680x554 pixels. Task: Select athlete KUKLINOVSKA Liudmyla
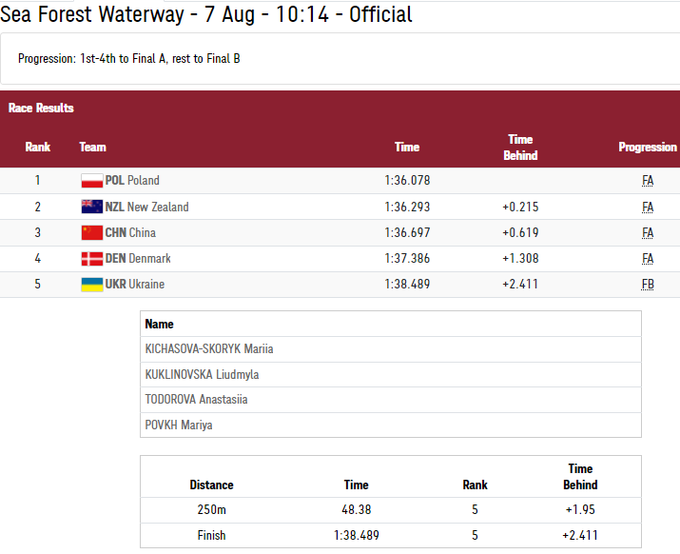pyautogui.click(x=202, y=375)
